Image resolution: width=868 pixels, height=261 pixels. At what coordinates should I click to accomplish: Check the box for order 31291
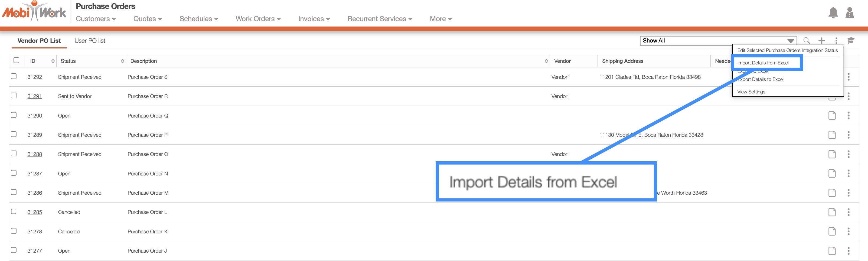tap(14, 96)
